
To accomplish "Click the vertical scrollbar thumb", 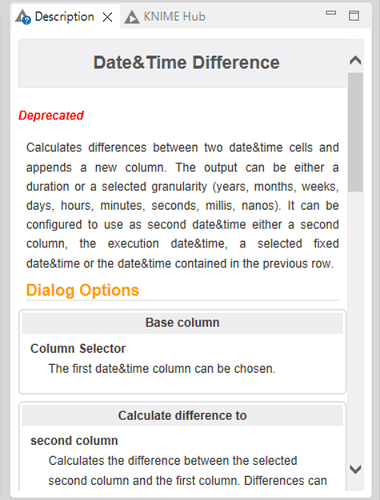I will tap(355, 132).
